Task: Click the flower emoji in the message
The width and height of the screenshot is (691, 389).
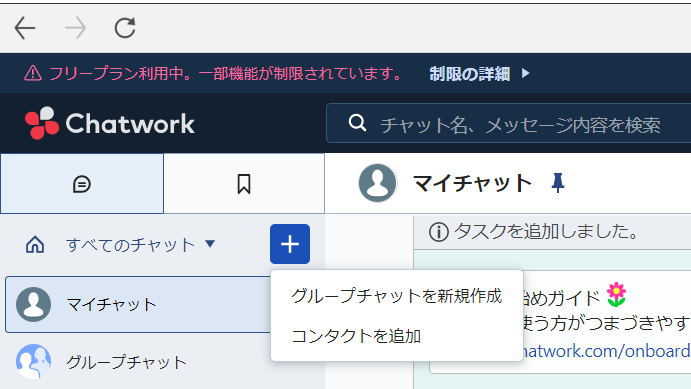Action: [617, 295]
